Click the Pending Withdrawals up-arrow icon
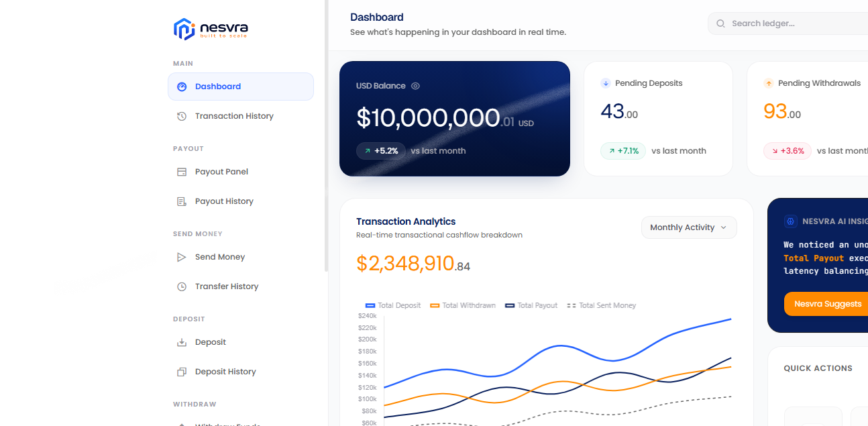Screen dimensions: 868x426 769,83
